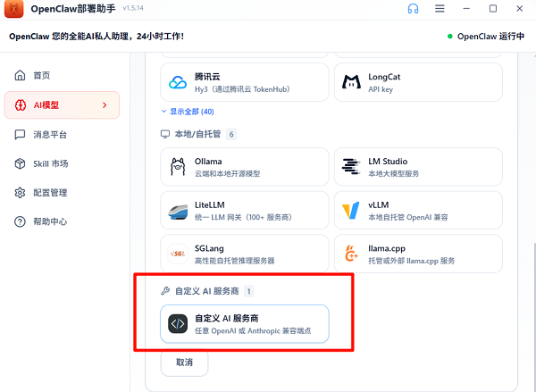Select the Ollama provider card
The image size is (536, 392).
[x=245, y=167]
